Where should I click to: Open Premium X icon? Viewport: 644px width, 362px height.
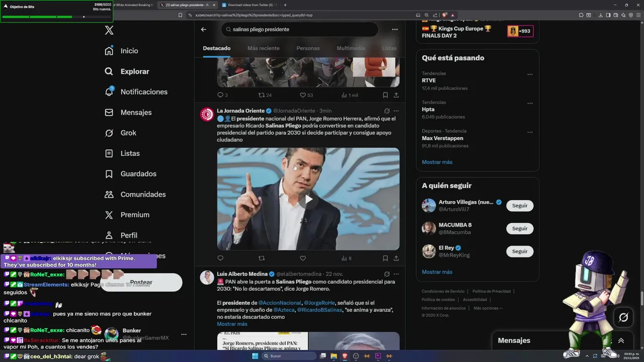coord(109,215)
